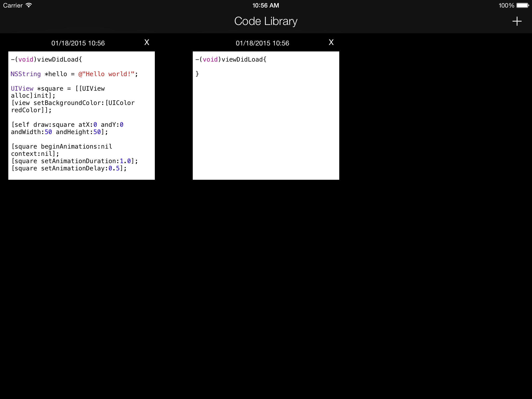Tap the 10:56 AM status clock
This screenshot has width=532, height=399.
[266, 5]
